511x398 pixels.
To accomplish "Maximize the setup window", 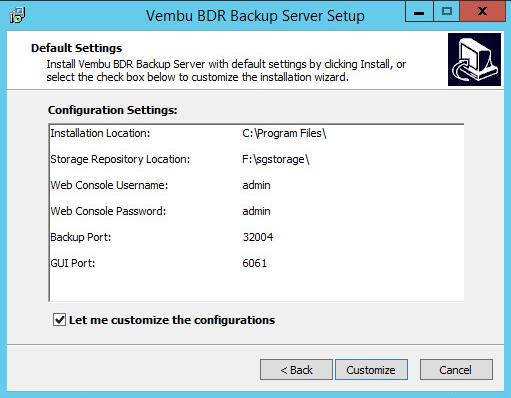I will tap(446, 12).
